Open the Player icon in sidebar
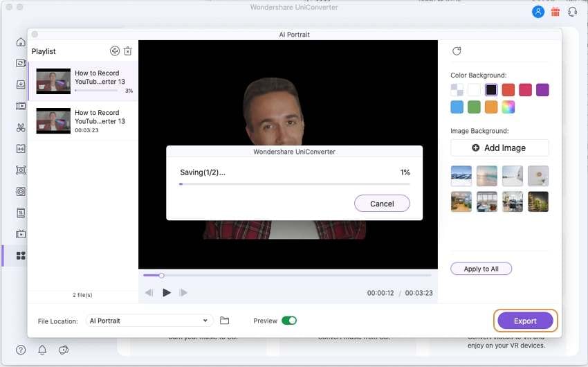Image resolution: width=588 pixels, height=367 pixels. coord(21,235)
